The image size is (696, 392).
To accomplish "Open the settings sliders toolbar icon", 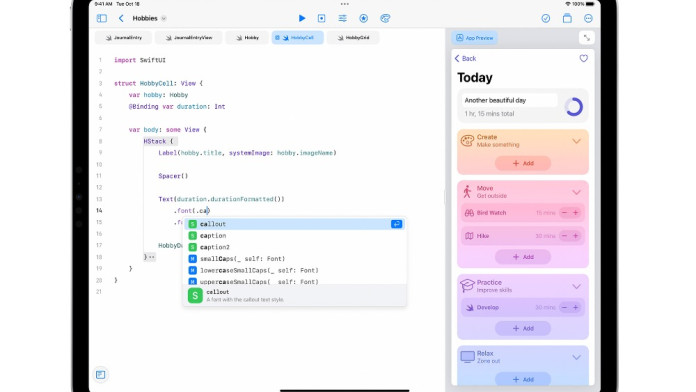I will point(342,18).
